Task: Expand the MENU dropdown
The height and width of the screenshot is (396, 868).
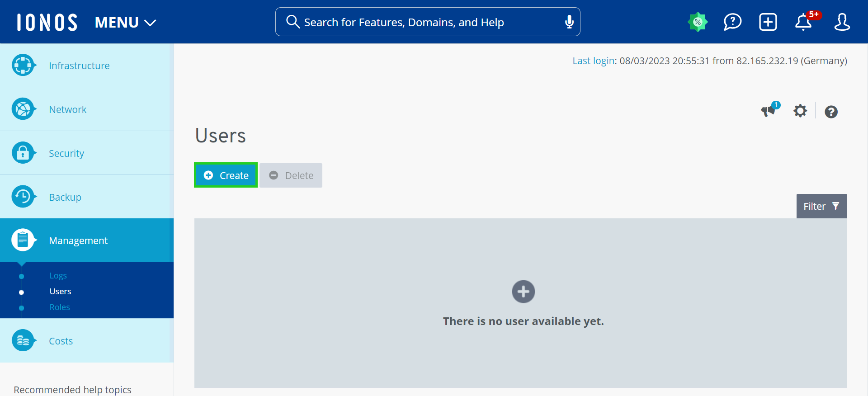Action: 125,22
